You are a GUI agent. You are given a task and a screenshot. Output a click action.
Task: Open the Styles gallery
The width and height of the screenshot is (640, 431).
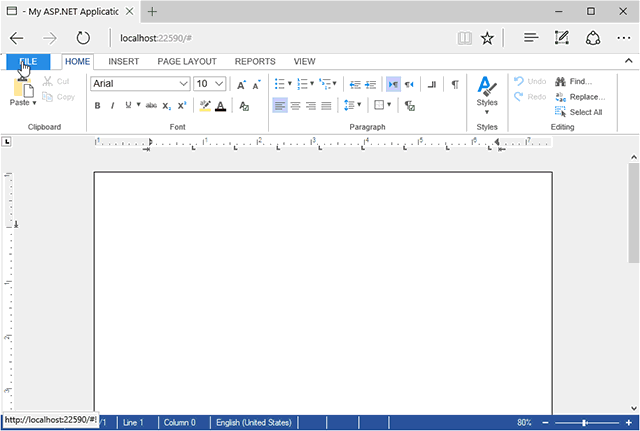(487, 96)
